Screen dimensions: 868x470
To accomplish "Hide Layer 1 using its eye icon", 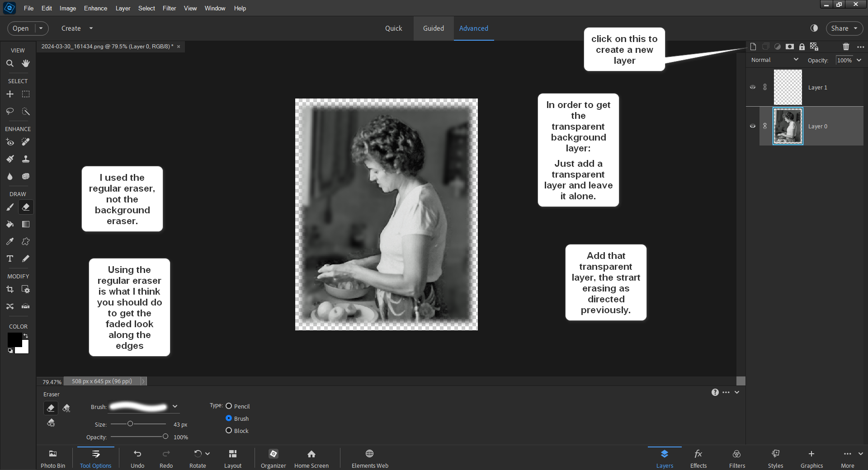I will click(752, 87).
